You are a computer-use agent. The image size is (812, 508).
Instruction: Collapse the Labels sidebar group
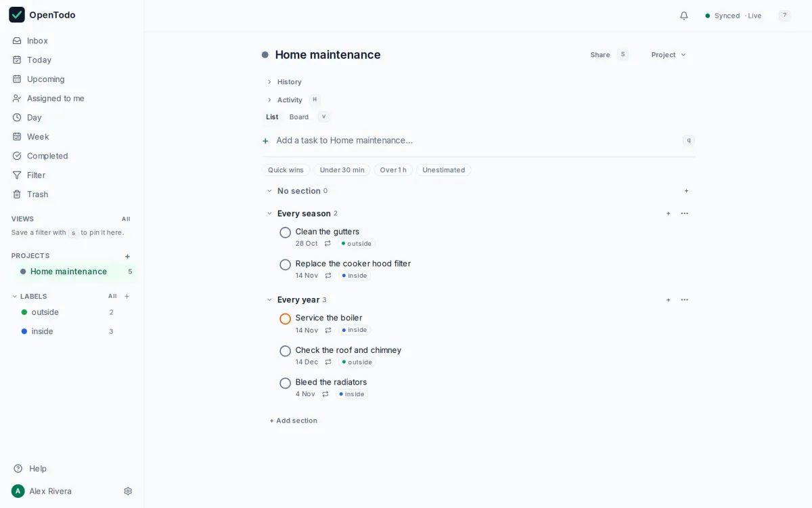pyautogui.click(x=15, y=296)
